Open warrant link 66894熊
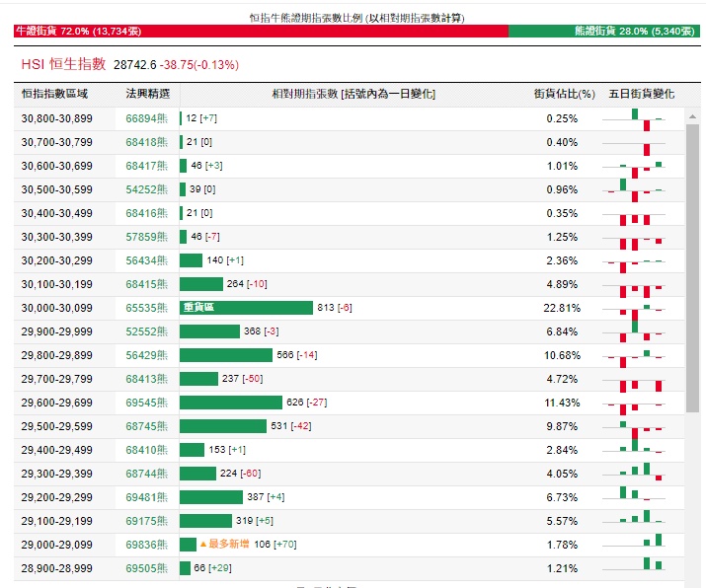 (147, 118)
